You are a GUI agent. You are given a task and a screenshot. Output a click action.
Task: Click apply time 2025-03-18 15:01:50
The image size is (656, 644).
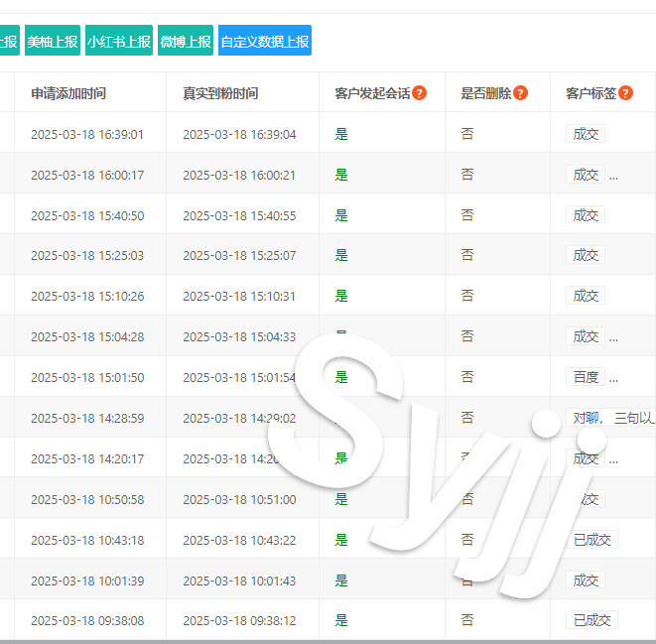[87, 378]
